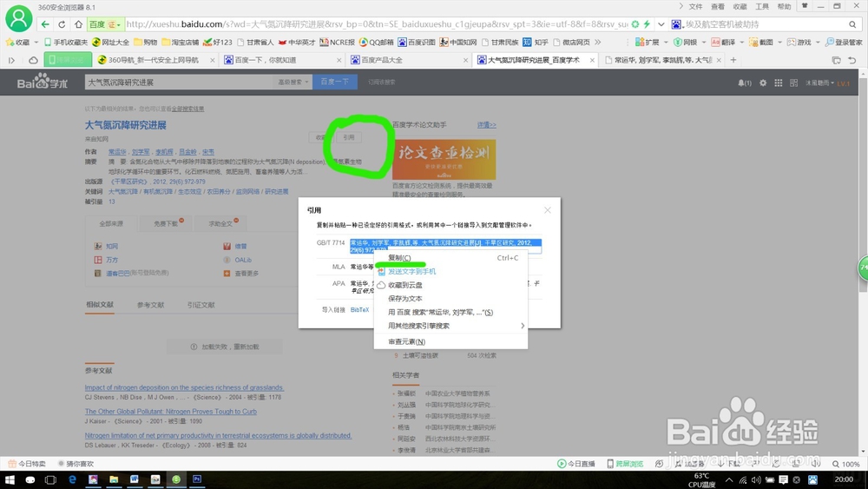Image resolution: width=868 pixels, height=489 pixels.
Task: Open the 知网 source link
Action: tap(112, 247)
